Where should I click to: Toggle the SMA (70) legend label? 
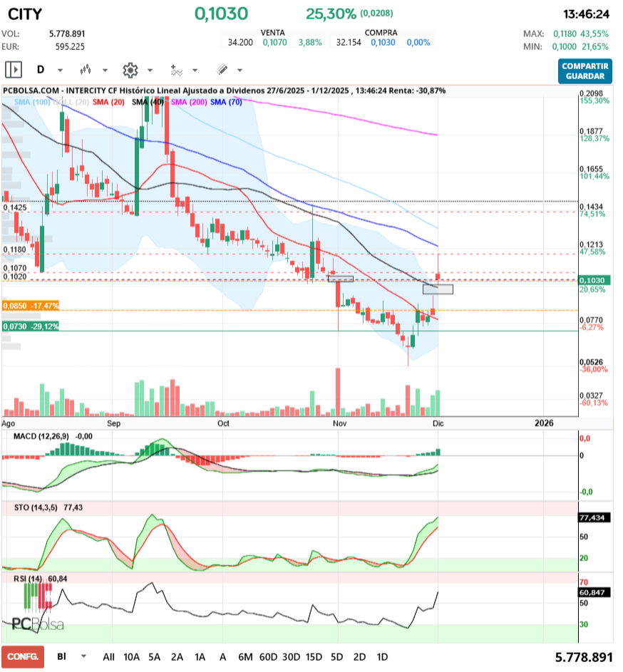pos(226,102)
